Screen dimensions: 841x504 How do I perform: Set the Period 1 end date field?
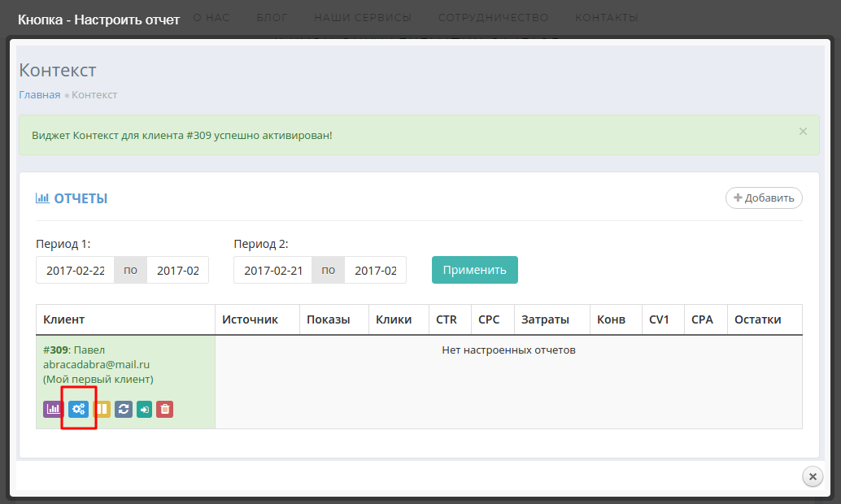[x=177, y=270]
